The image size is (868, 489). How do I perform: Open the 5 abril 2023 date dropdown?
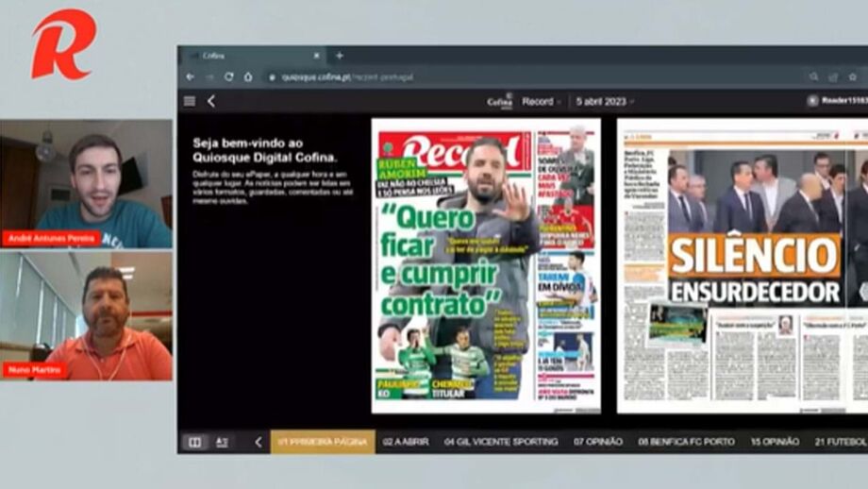pos(605,101)
